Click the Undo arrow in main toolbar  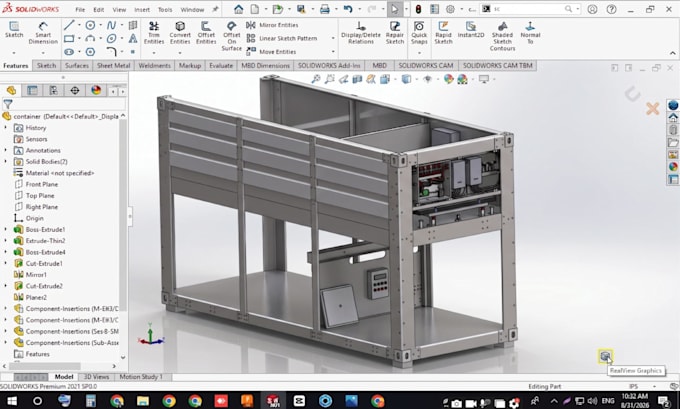(x=348, y=9)
